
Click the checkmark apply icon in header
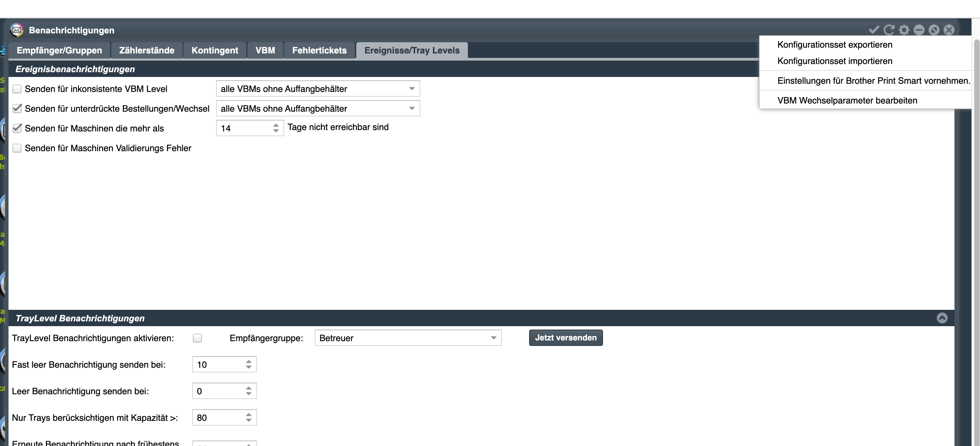[873, 30]
